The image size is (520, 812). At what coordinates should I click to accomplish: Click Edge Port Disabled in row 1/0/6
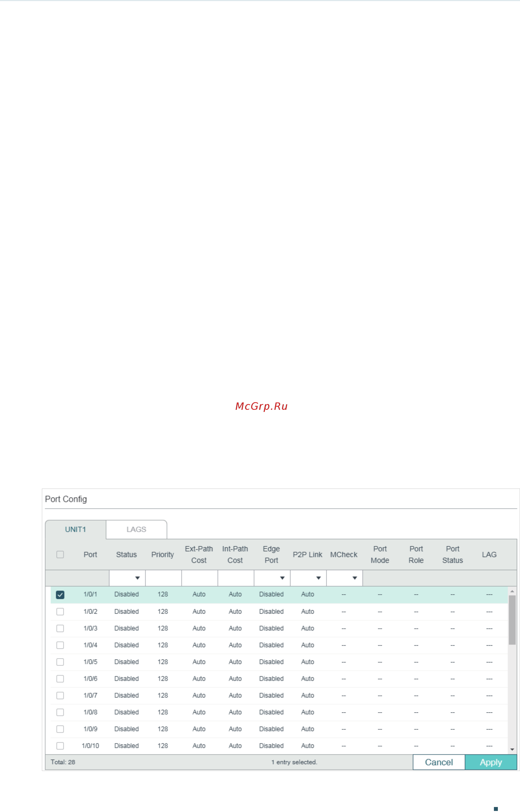click(271, 679)
